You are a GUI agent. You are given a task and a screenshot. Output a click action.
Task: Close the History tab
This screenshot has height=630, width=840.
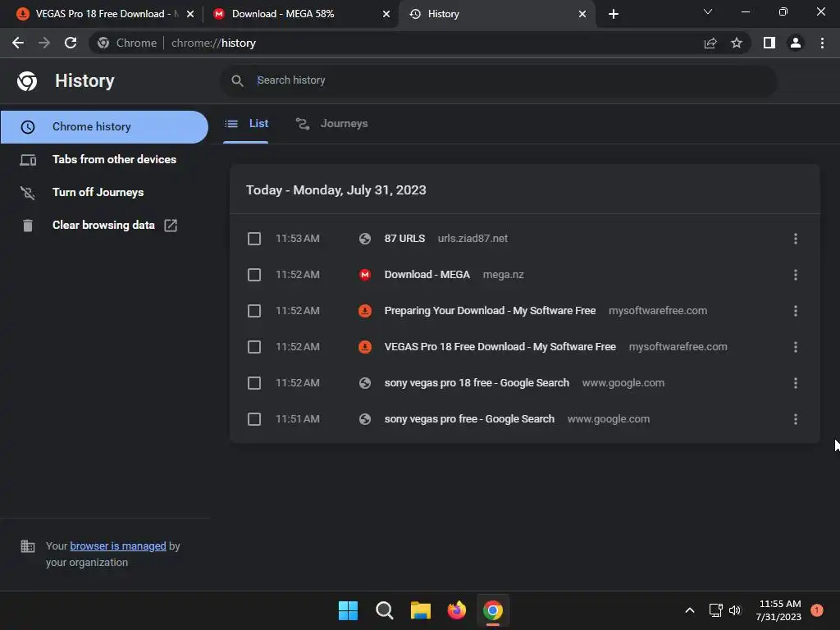pyautogui.click(x=582, y=14)
